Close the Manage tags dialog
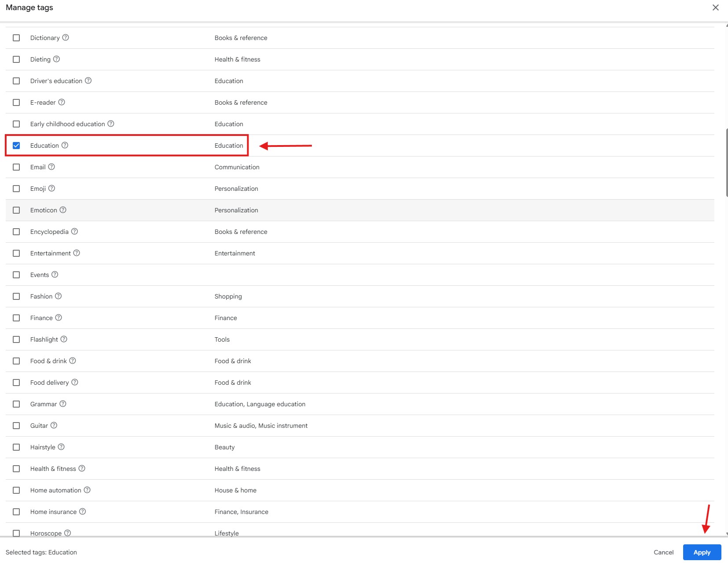The height and width of the screenshot is (565, 728). pyautogui.click(x=716, y=7)
